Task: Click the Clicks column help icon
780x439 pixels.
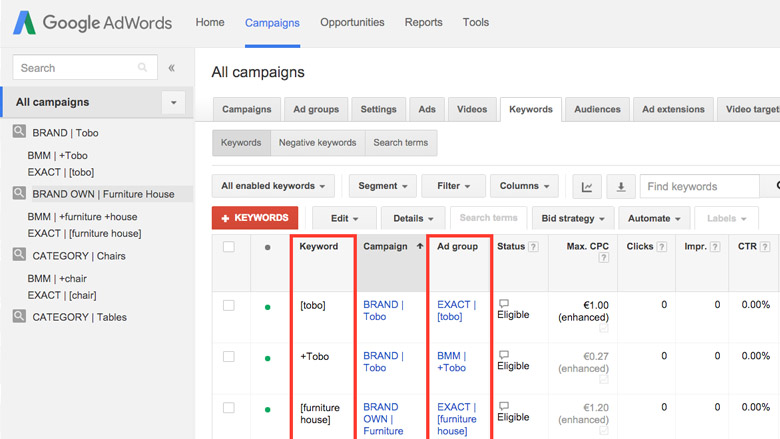Action: pyautogui.click(x=662, y=247)
